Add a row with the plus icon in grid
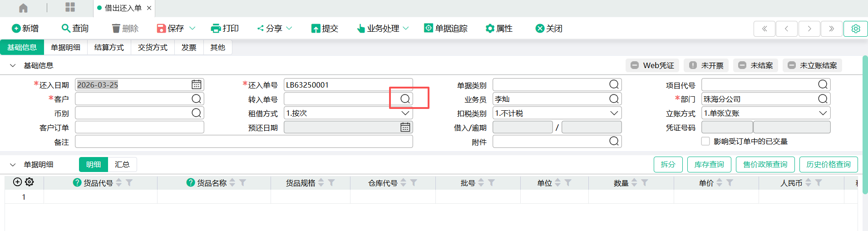868x231 pixels. click(x=17, y=182)
